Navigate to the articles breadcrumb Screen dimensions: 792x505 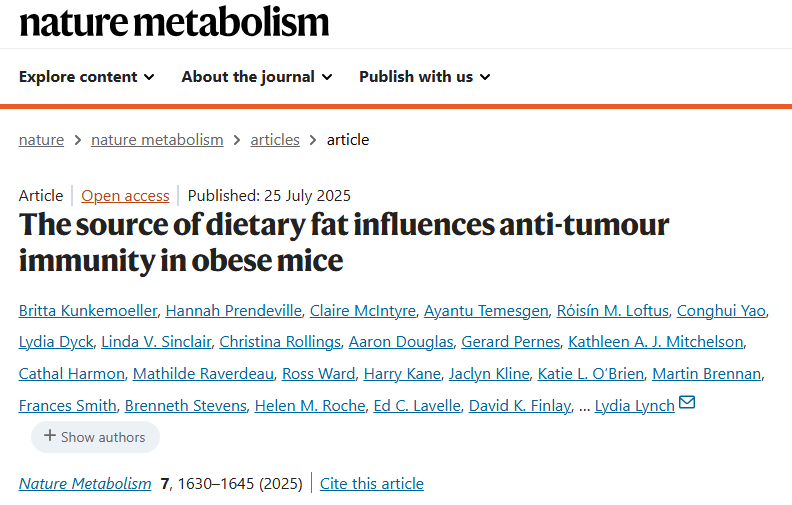[275, 140]
